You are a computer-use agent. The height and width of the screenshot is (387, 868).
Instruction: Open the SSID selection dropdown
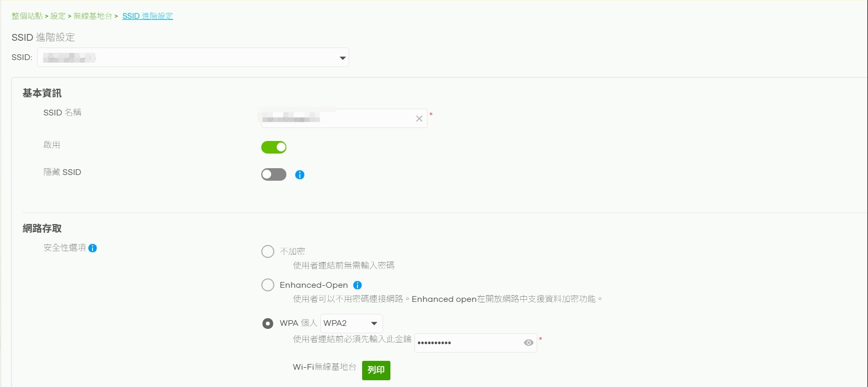point(193,57)
